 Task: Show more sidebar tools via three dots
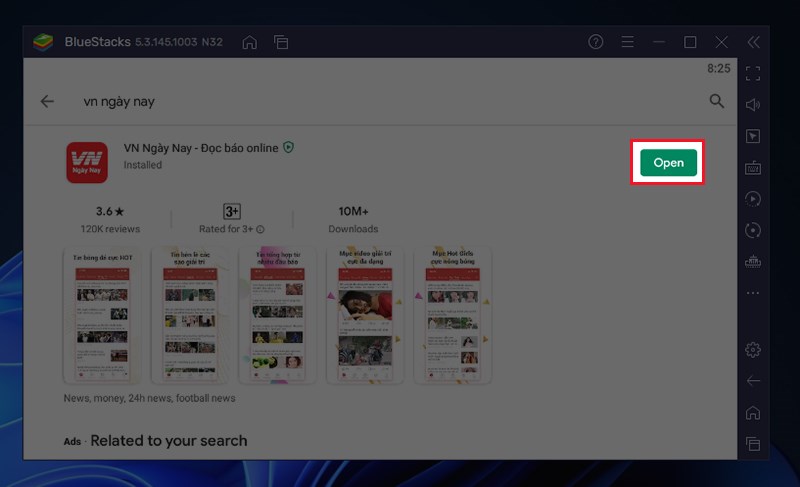point(753,293)
